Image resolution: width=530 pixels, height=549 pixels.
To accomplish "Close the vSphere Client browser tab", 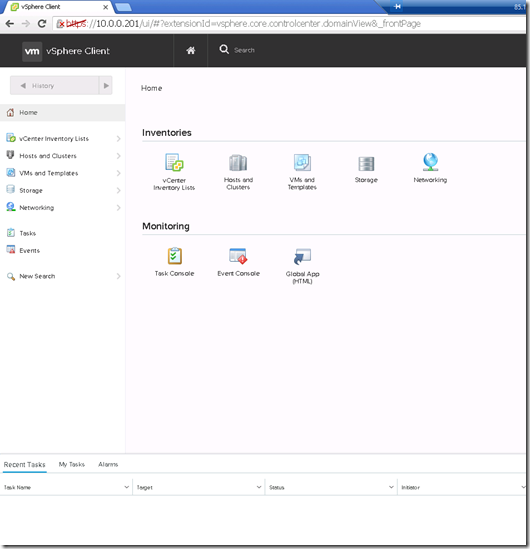I will point(105,7).
